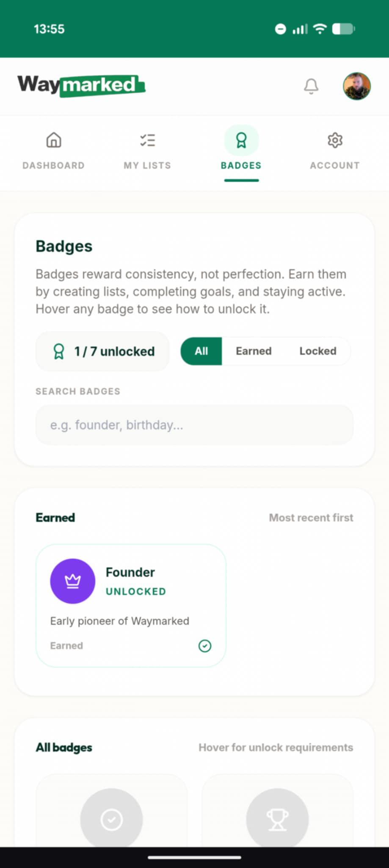Open the Most recent first sorting
The width and height of the screenshot is (389, 868).
pyautogui.click(x=311, y=517)
